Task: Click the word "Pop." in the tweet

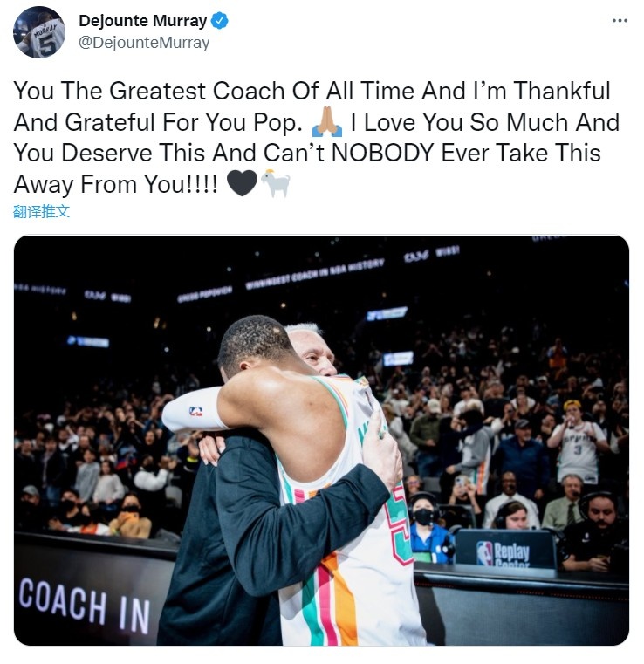Action: pyautogui.click(x=277, y=123)
